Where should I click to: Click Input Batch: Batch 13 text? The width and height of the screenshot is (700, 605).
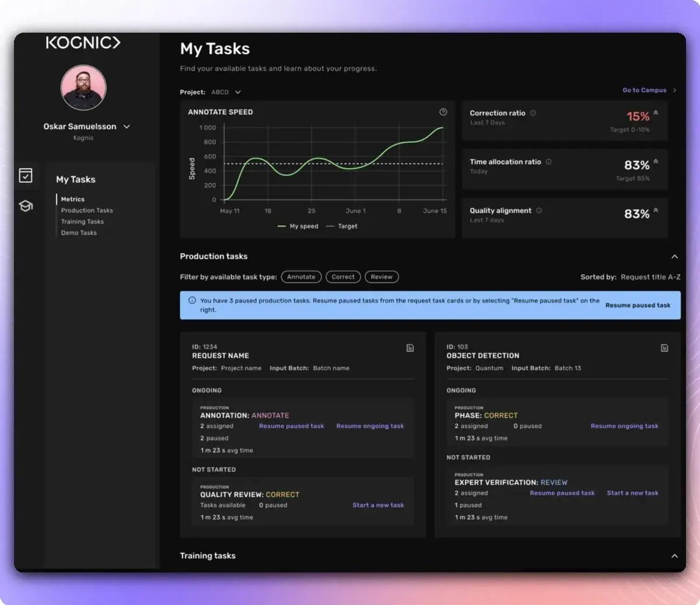546,368
